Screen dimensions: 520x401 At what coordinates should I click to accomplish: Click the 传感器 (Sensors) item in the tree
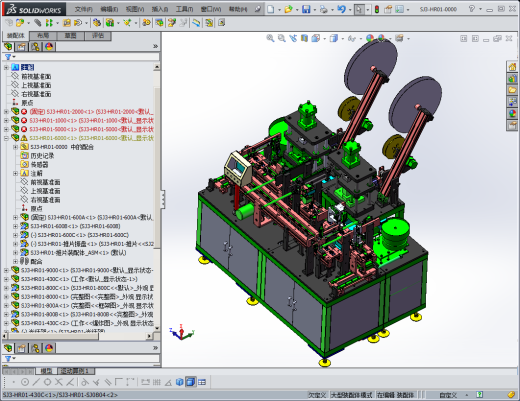click(39, 164)
